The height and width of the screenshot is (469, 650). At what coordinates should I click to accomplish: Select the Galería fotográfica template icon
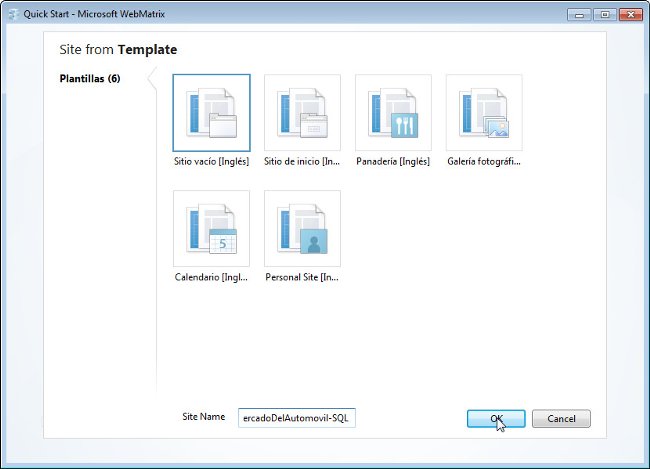pos(484,113)
